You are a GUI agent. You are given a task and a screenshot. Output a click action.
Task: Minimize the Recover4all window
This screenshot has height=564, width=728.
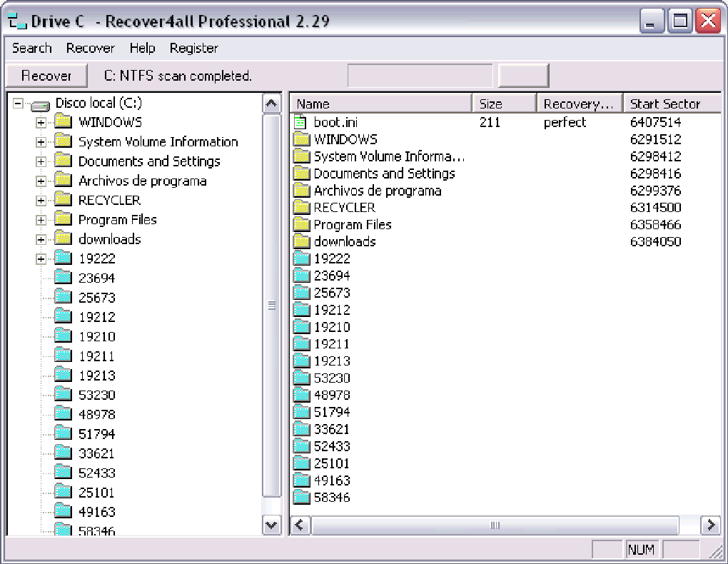[x=652, y=21]
